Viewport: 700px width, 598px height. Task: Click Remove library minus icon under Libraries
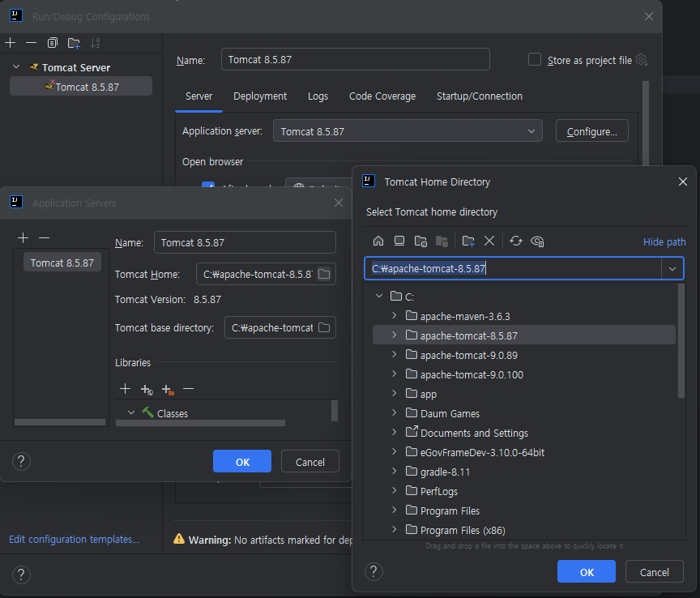(x=189, y=389)
